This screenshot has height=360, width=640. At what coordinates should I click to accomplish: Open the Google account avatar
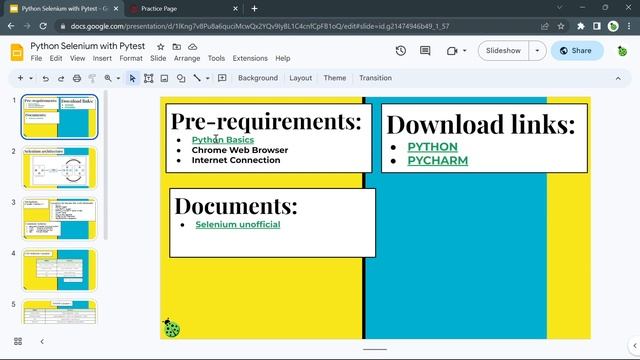pos(622,51)
